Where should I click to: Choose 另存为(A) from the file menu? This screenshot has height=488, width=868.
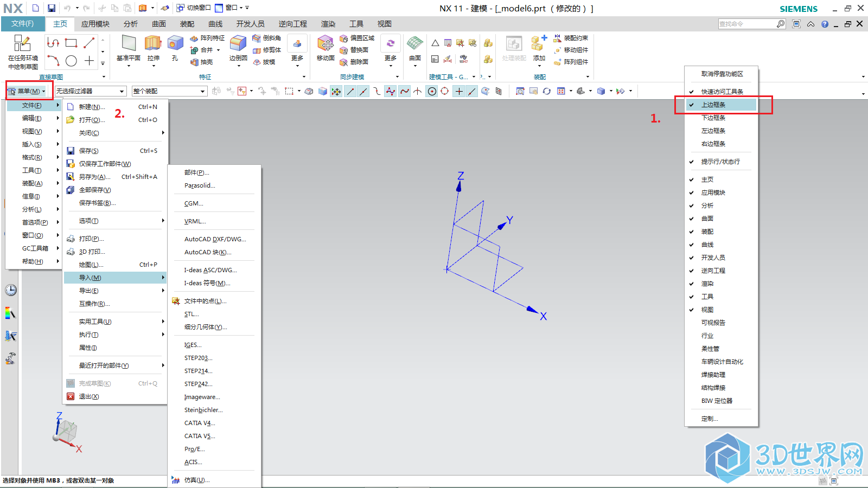pyautogui.click(x=115, y=177)
